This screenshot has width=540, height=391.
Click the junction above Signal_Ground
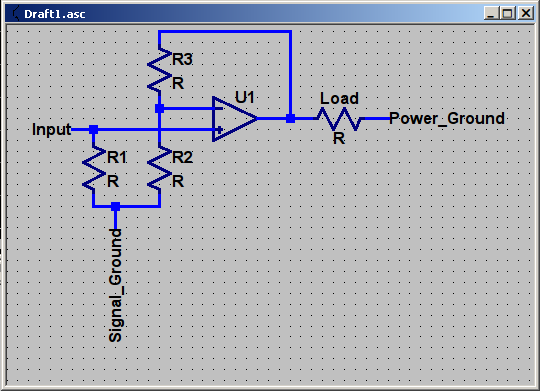[115, 206]
